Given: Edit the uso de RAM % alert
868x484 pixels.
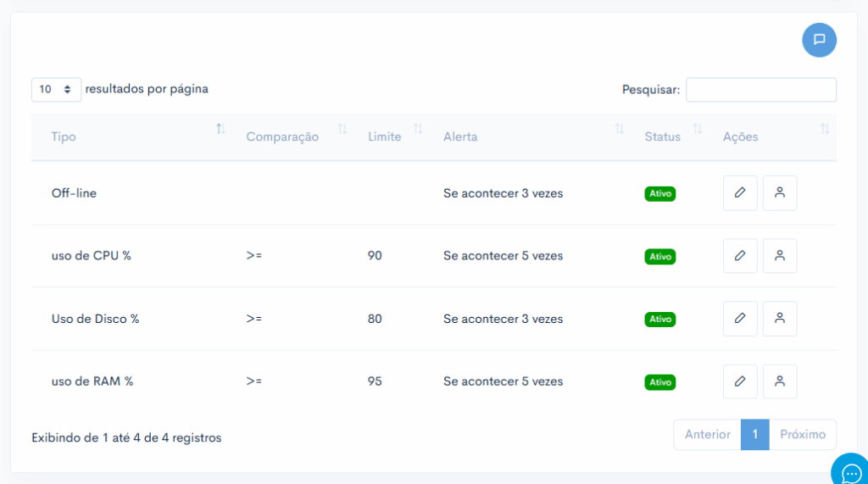Looking at the screenshot, I should tap(739, 381).
